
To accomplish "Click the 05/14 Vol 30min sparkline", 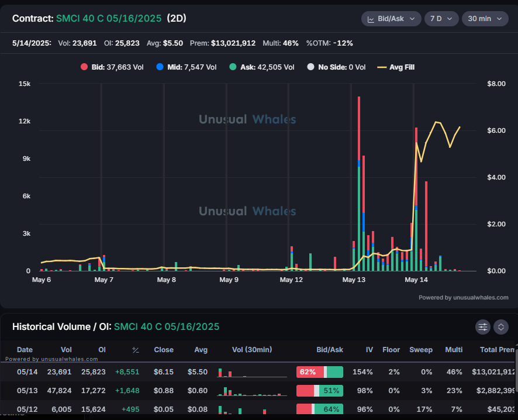I will (x=252, y=373).
